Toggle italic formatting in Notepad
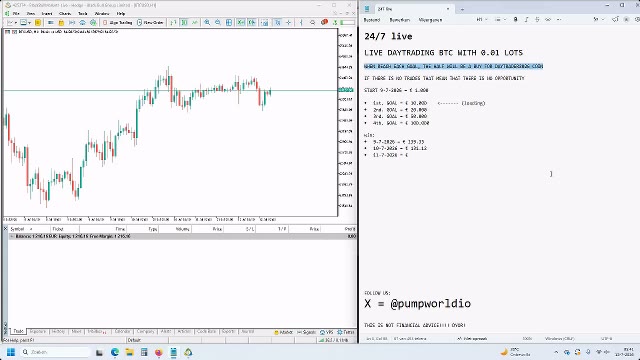 tap(527, 20)
